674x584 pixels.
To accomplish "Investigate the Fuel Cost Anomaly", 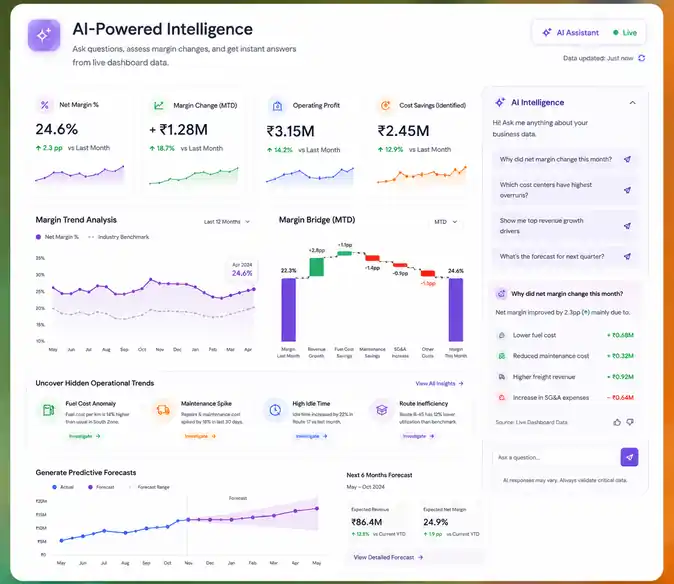I will coord(84,436).
